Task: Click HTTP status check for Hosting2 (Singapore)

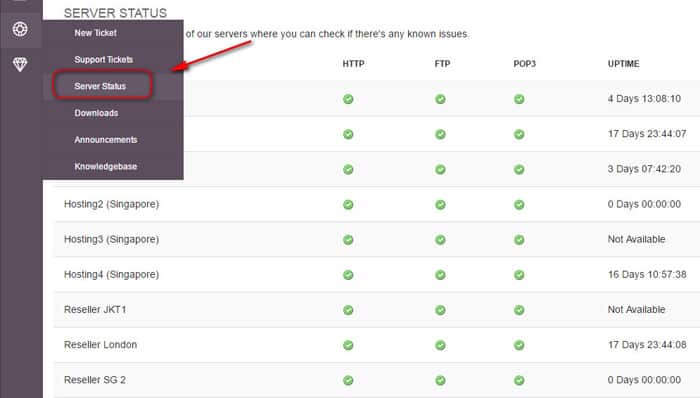Action: [348, 205]
